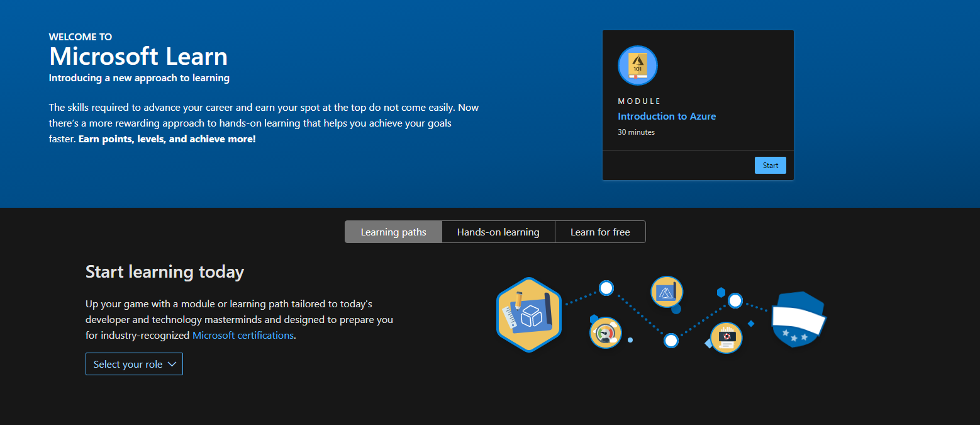Click the blue diamond shape near the shield
The height and width of the screenshot is (425, 980).
(x=751, y=324)
